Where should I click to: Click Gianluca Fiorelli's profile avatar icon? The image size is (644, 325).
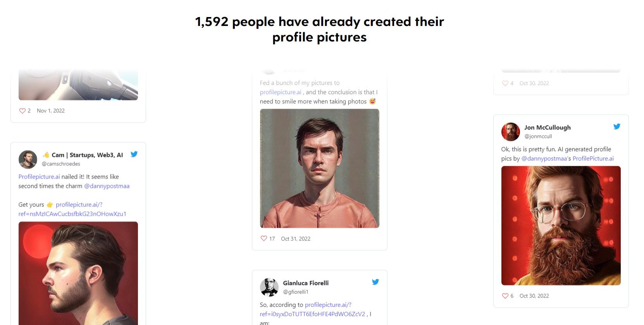coord(270,287)
